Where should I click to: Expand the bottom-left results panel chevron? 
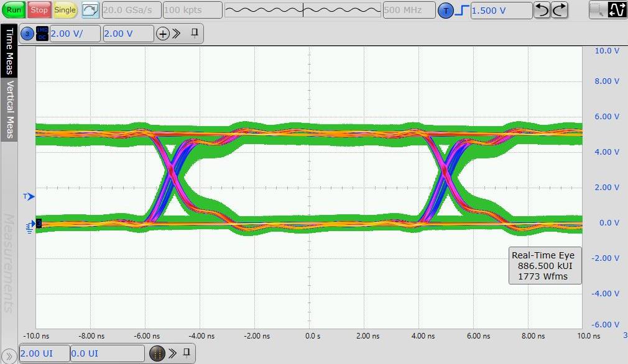pyautogui.click(x=9, y=355)
